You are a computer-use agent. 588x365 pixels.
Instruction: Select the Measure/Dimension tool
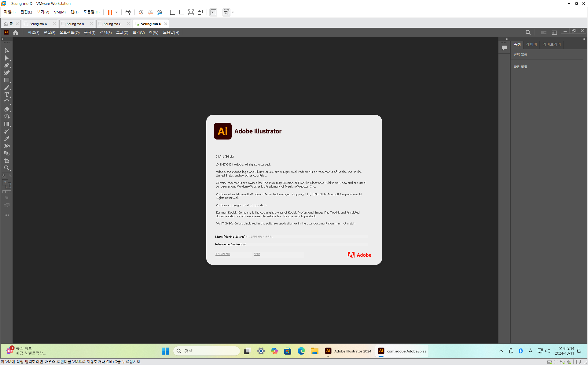point(7,131)
